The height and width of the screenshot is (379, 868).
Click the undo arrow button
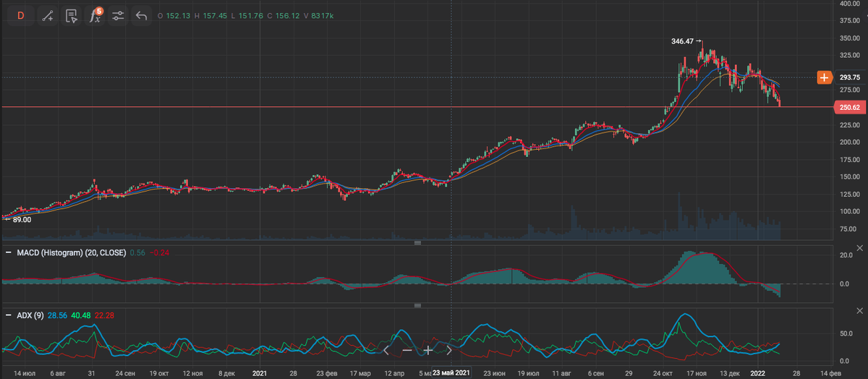pyautogui.click(x=142, y=15)
